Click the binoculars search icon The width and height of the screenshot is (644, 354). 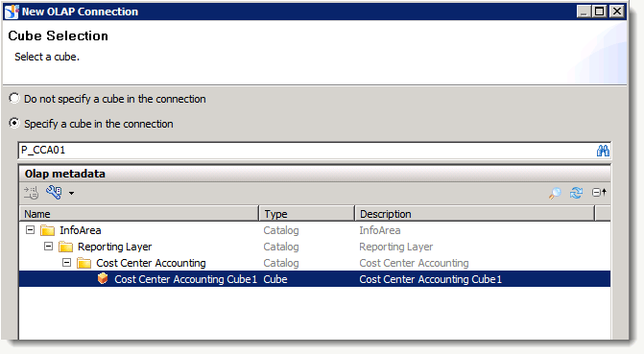(603, 151)
